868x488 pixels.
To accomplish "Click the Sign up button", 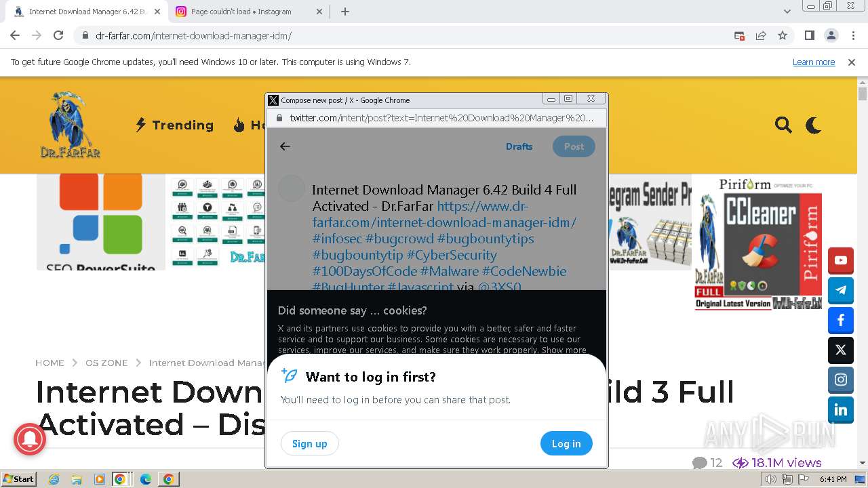I will [x=309, y=443].
